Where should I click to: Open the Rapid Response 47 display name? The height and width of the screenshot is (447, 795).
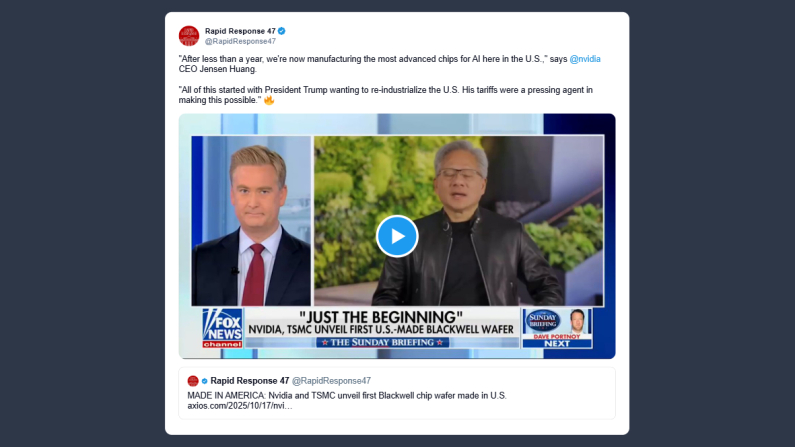pos(240,31)
